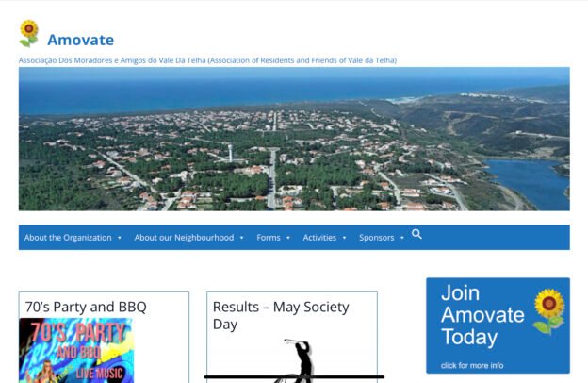Open the 70's Party and BBQ post
The image size is (588, 383).
tap(86, 307)
